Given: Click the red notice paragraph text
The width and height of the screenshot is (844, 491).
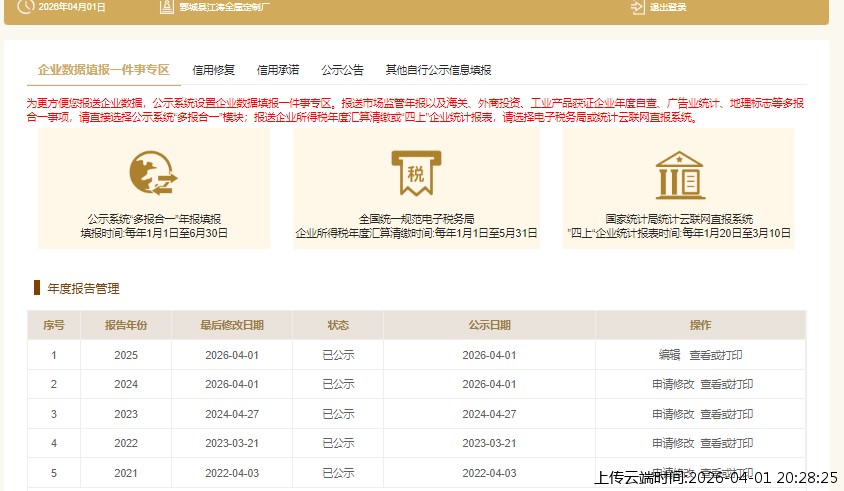Looking at the screenshot, I should click(x=416, y=110).
